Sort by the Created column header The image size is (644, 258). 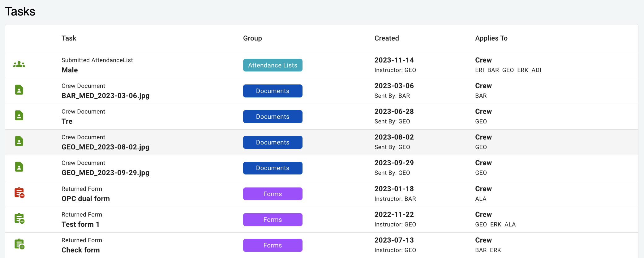pyautogui.click(x=387, y=38)
